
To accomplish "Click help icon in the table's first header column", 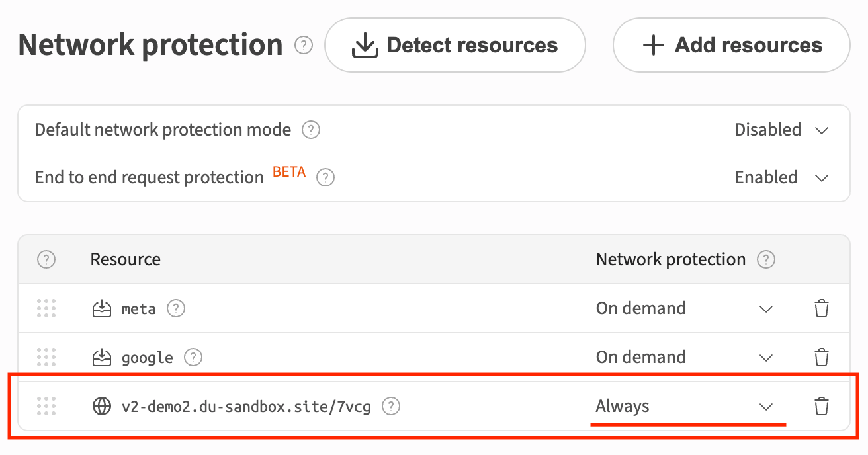I will coord(46,259).
